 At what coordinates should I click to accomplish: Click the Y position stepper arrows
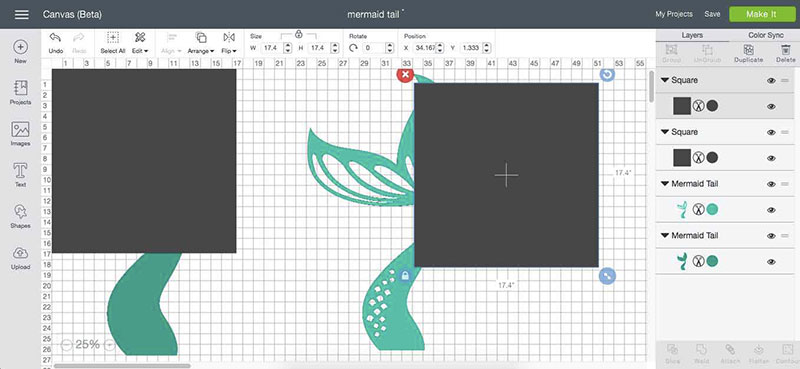coord(486,48)
